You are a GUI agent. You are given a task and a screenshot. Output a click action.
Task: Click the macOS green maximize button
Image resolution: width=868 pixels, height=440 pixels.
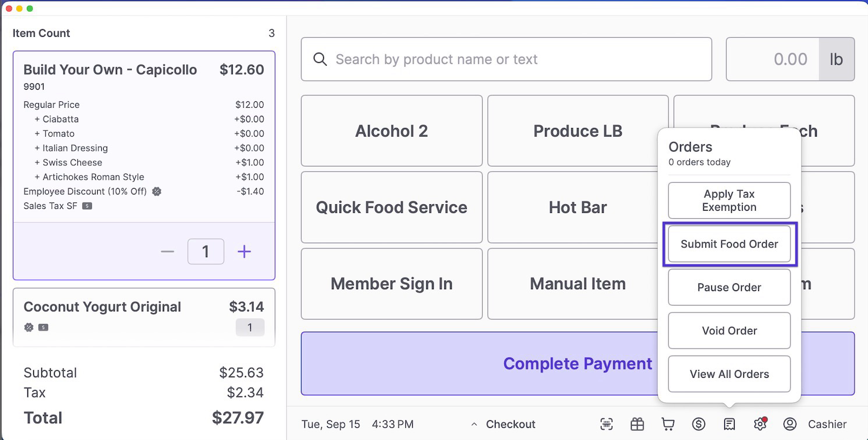click(30, 9)
